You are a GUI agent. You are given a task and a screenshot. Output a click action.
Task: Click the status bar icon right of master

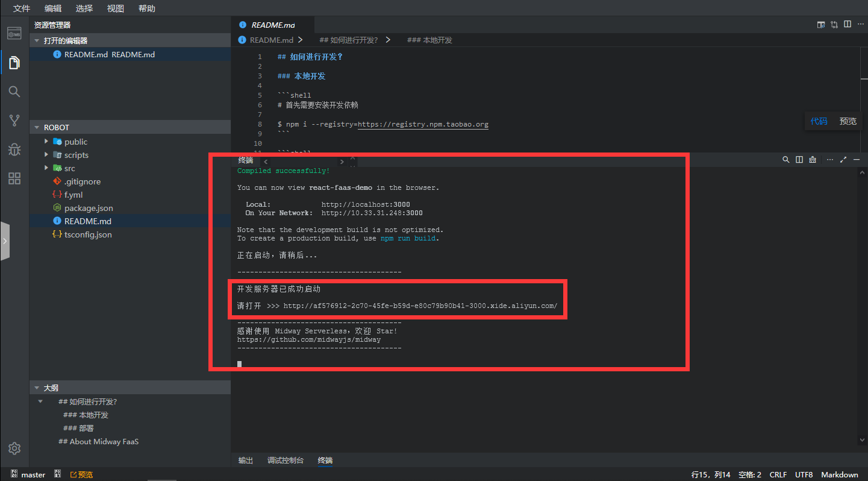[58, 474]
